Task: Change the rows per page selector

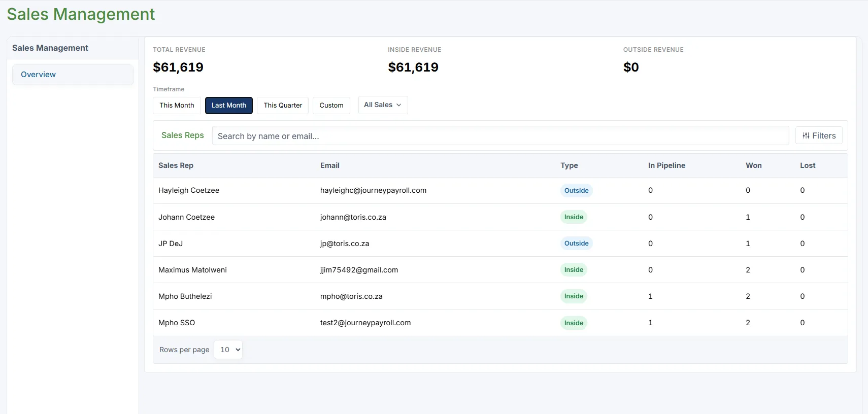Action: point(228,350)
